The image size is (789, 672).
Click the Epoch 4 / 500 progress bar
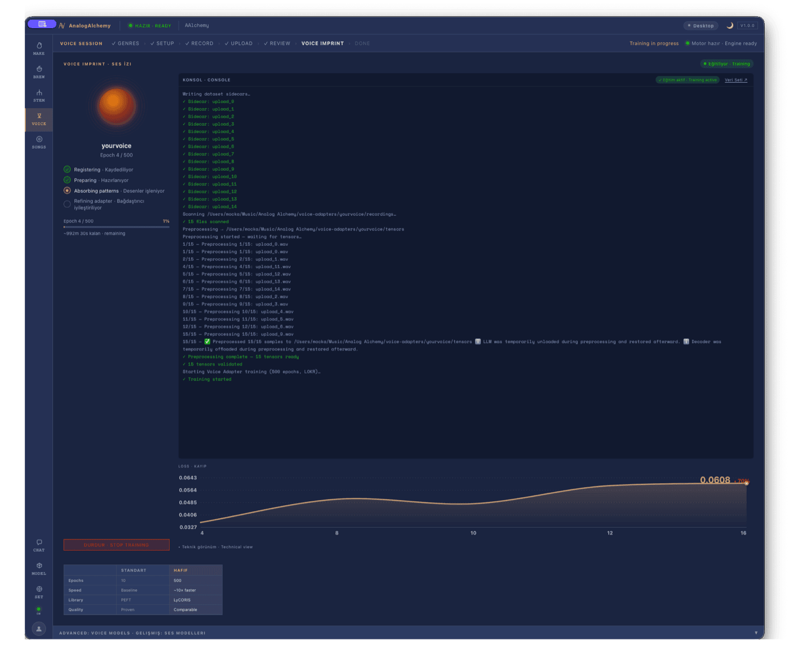(x=117, y=227)
